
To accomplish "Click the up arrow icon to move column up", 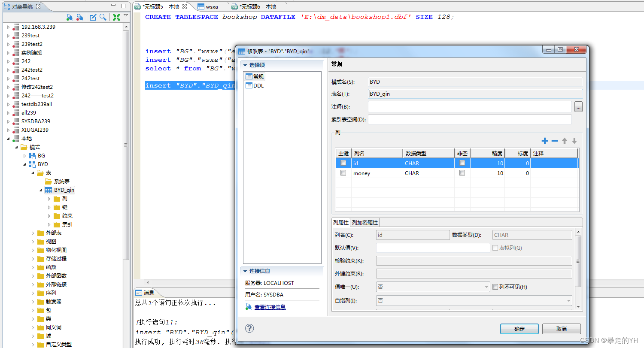I will point(565,140).
